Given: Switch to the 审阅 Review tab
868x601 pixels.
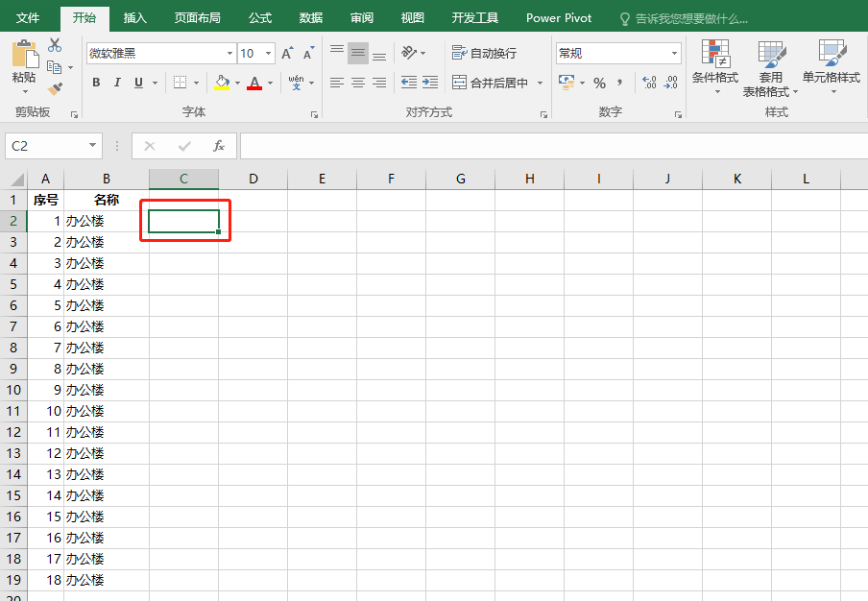Looking at the screenshot, I should tap(362, 17).
